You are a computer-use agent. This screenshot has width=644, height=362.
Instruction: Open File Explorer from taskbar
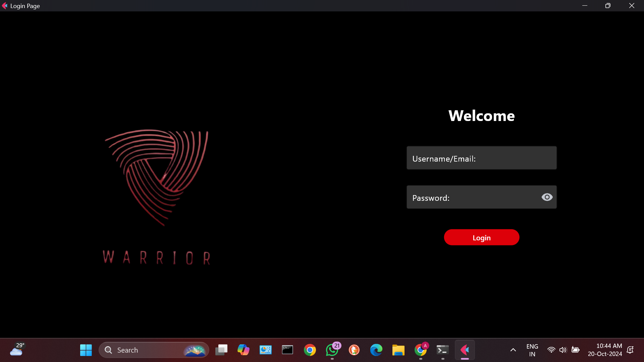pos(398,350)
